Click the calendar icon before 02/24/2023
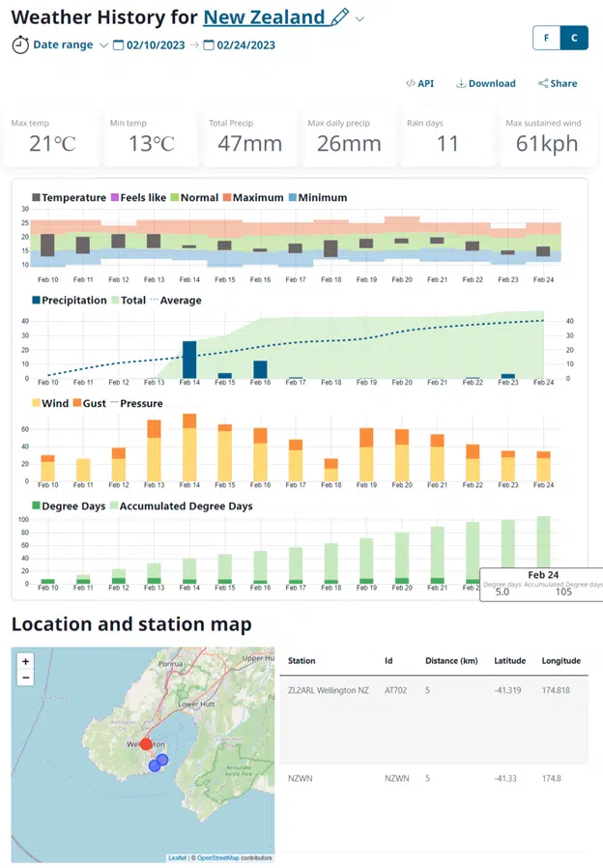 coord(208,44)
